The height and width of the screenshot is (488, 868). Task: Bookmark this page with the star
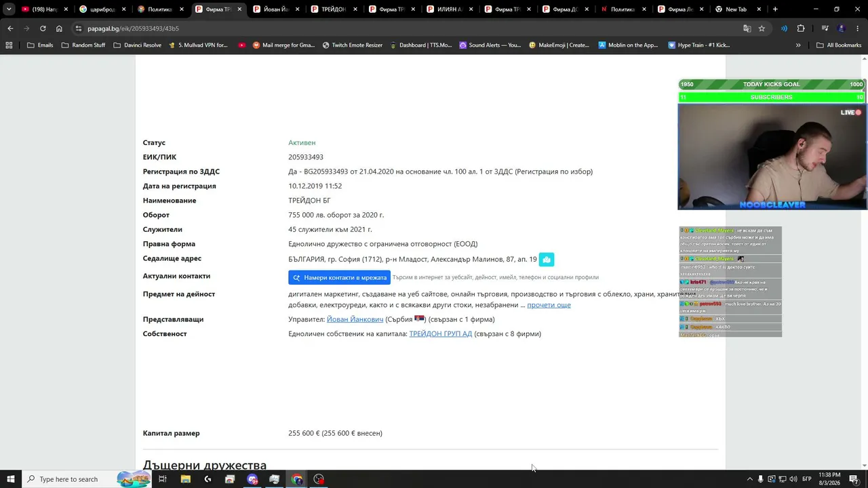pos(762,28)
